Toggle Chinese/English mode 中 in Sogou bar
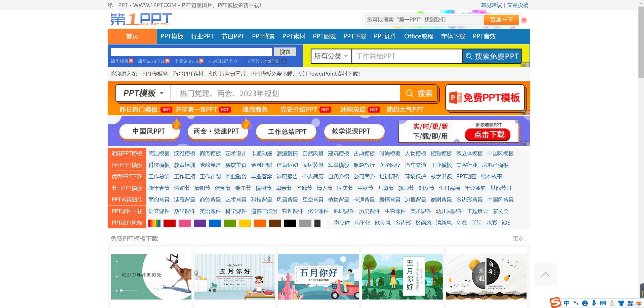Viewport: 644px width, 308px height. point(567,303)
